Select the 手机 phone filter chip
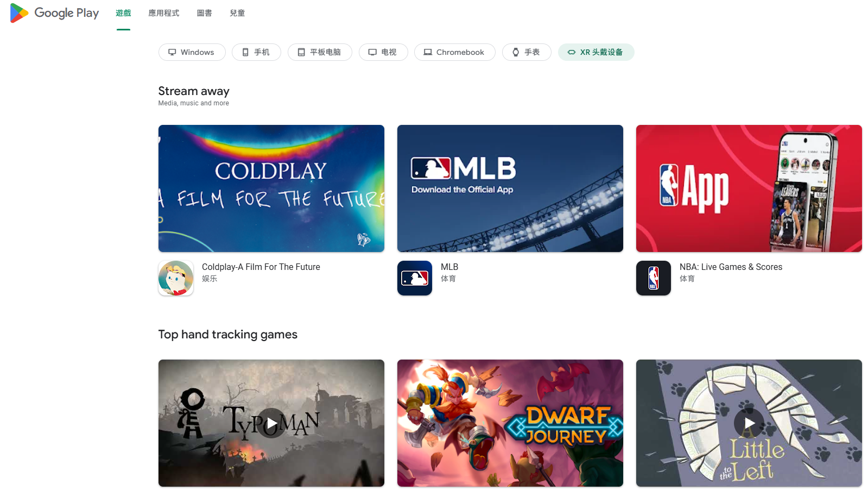The height and width of the screenshot is (491, 868). pos(256,52)
